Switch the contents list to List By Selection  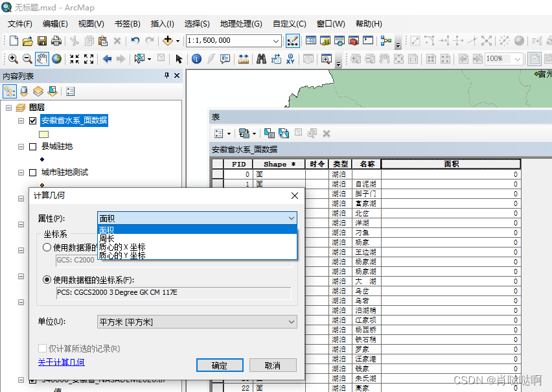point(52,91)
